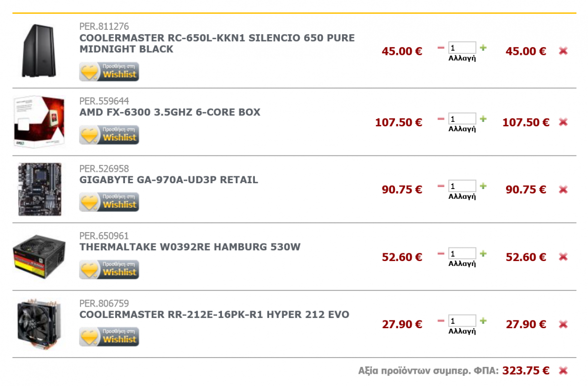Viewport: 588px width, 386px height.
Task: Open Thermaltake Hamburg power supply thumbnail
Action: pos(39,258)
